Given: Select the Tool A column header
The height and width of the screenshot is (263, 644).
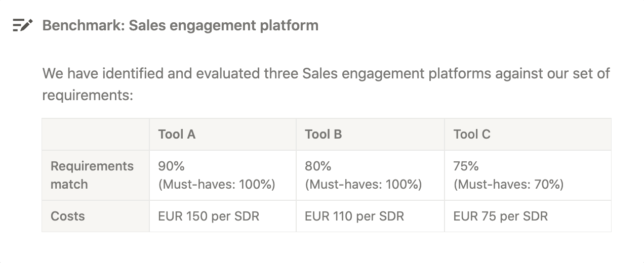Looking at the screenshot, I should pos(177,134).
